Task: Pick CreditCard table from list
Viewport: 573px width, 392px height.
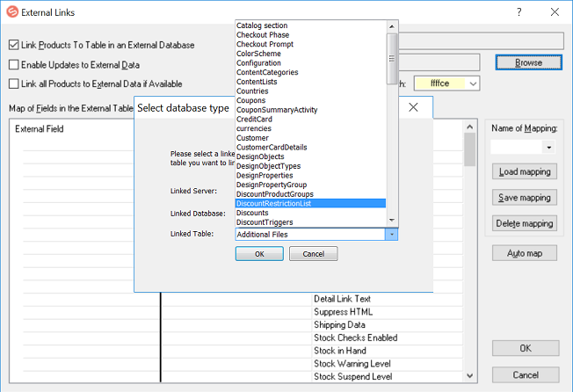Action: coord(255,119)
